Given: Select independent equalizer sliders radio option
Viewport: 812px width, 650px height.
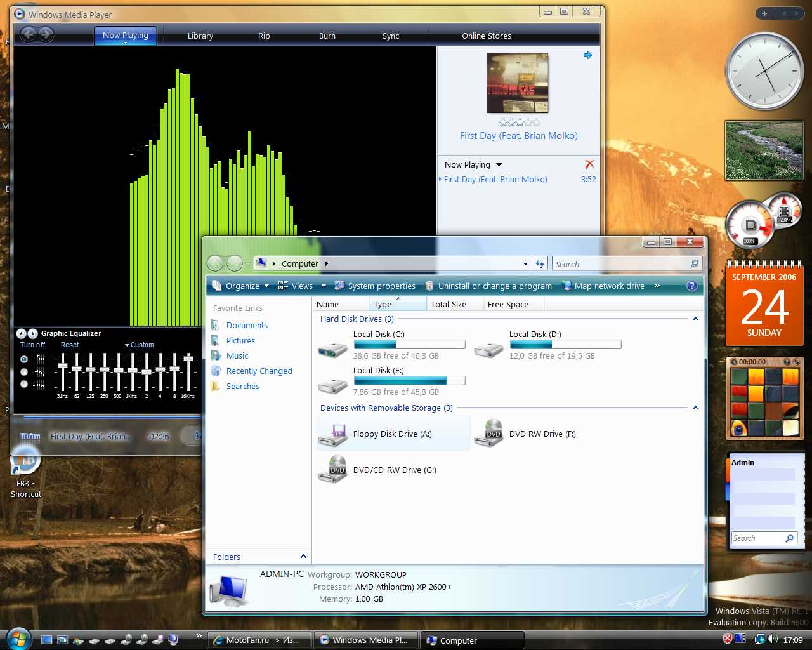Looking at the screenshot, I should 24,359.
